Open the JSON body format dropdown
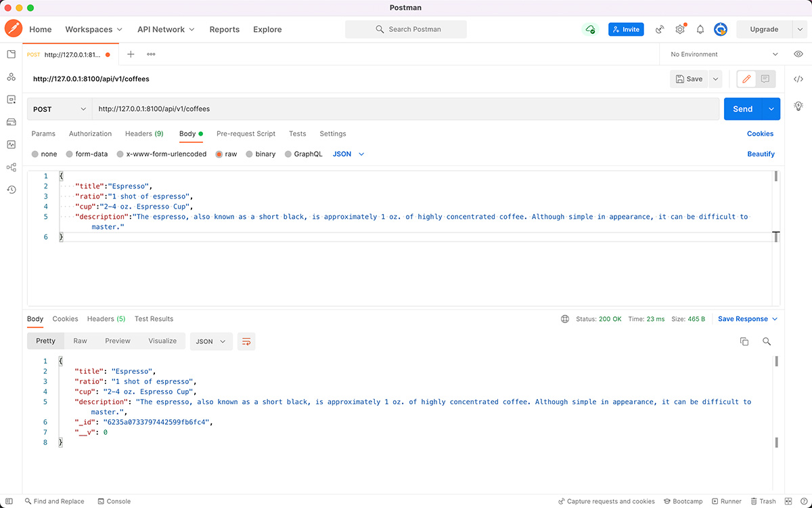The image size is (812, 508). tap(348, 154)
